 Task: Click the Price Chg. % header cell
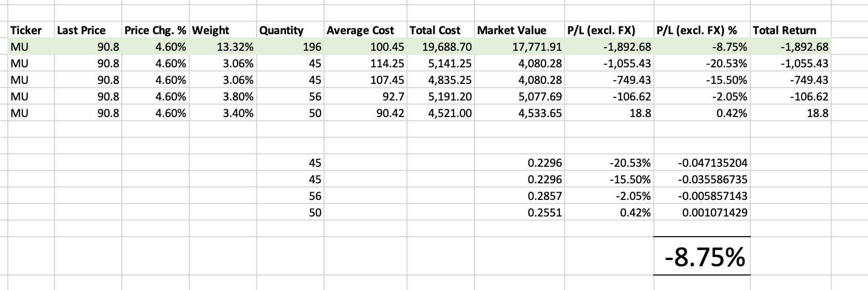[156, 30]
